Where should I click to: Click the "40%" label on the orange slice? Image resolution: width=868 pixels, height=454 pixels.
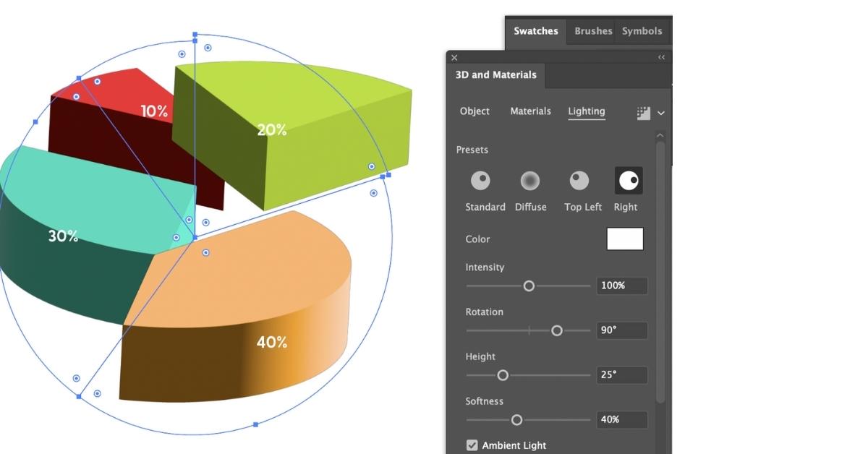click(272, 343)
